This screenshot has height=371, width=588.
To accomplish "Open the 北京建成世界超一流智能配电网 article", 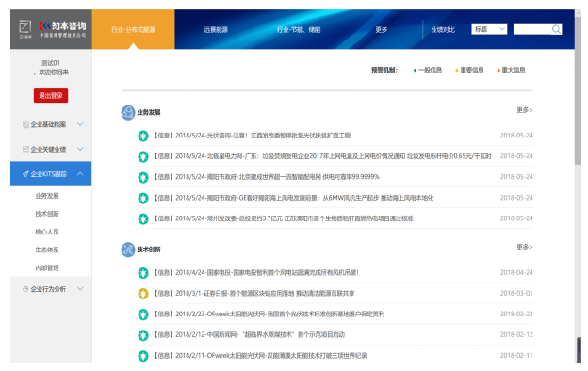I will (267, 177).
